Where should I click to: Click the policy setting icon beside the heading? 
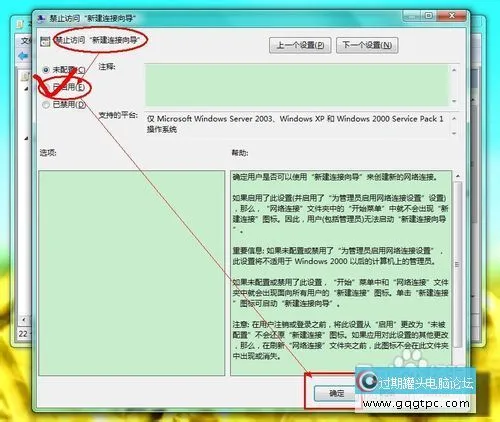point(45,41)
